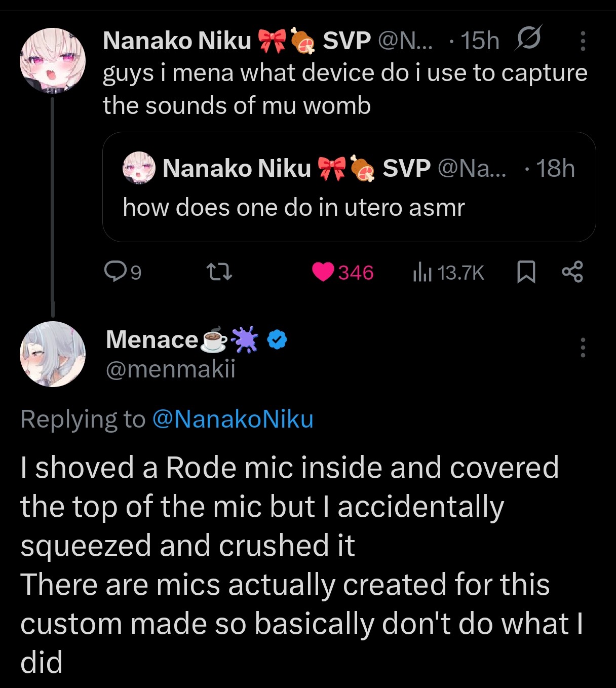Viewport: 616px width, 688px height.
Task: Open the @menmakii handle
Action: pyautogui.click(x=171, y=369)
